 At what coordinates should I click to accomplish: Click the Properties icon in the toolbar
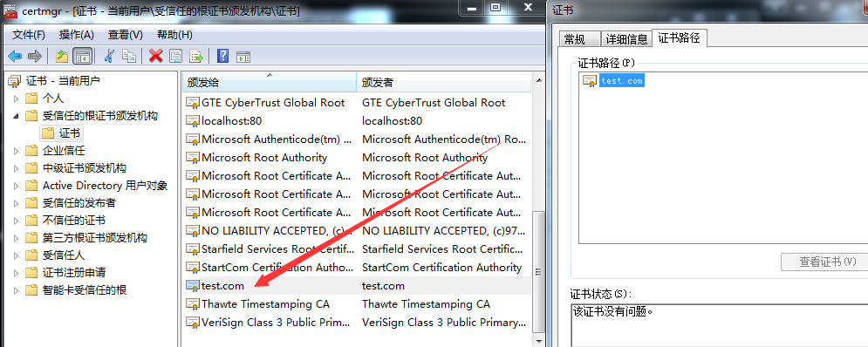pos(176,56)
